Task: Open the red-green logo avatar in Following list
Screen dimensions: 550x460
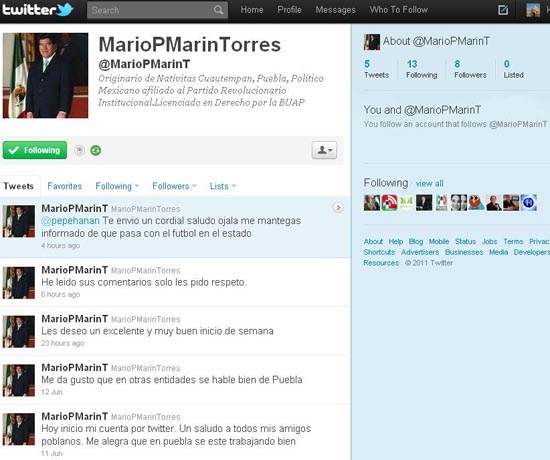Action: [389, 202]
